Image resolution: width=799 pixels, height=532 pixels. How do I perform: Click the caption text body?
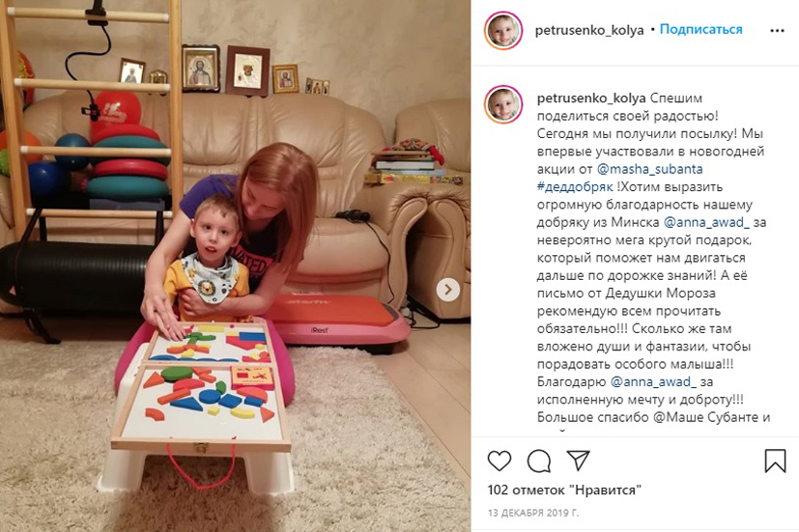[x=652, y=258]
